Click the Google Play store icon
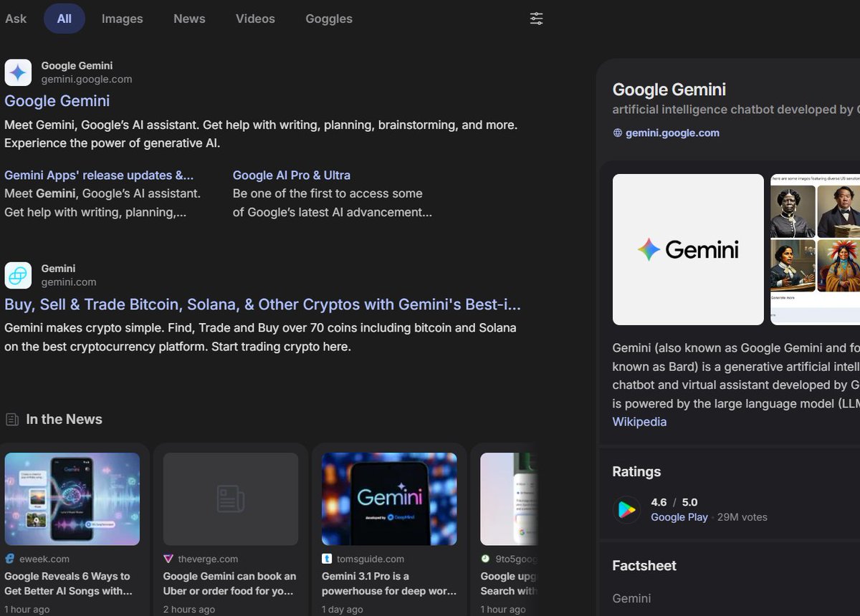This screenshot has height=616, width=860. pos(627,509)
